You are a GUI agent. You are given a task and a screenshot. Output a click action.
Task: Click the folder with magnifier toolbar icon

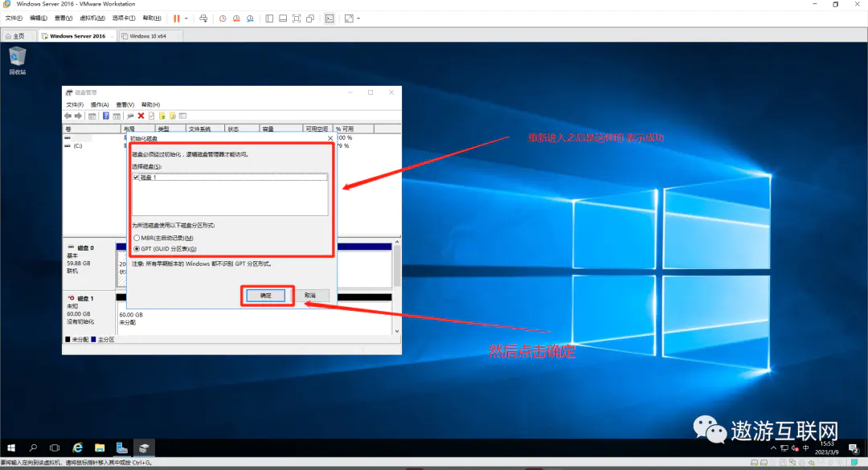point(173,116)
